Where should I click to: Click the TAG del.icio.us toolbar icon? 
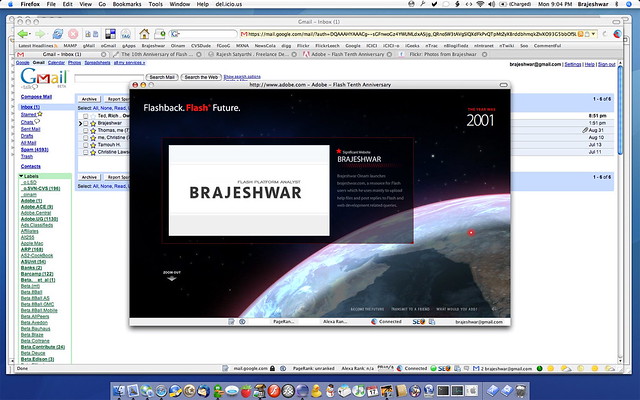click(126, 34)
